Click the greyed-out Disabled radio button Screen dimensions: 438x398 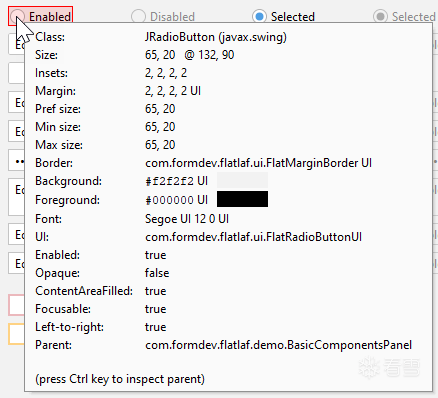pyautogui.click(x=163, y=16)
